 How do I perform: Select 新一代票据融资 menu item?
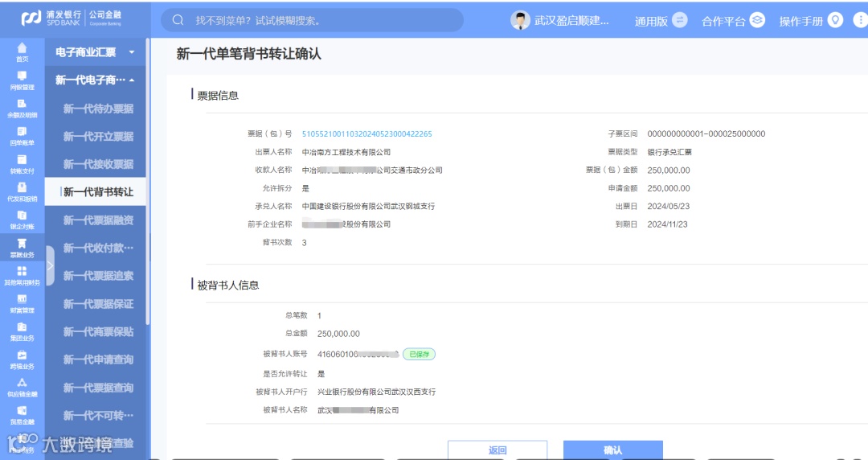tap(98, 220)
